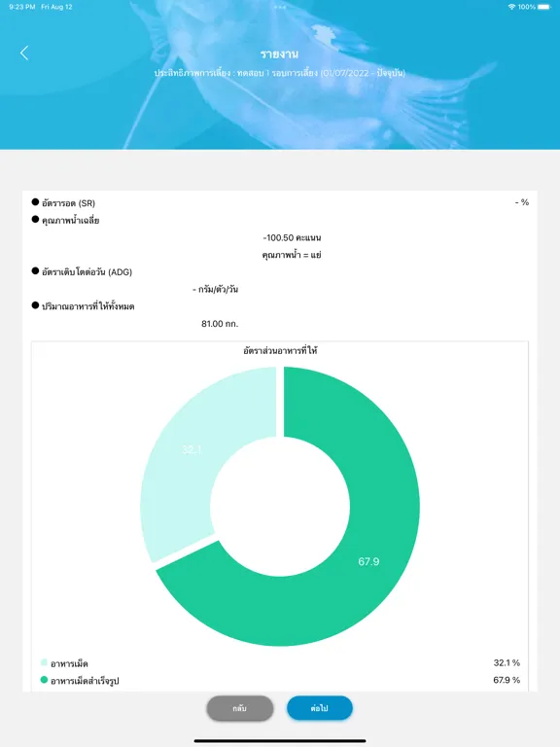Viewport: 560px width, 747px height.
Task: Click the คุณภาพน้ำ = แย่ text
Action: 292,255
